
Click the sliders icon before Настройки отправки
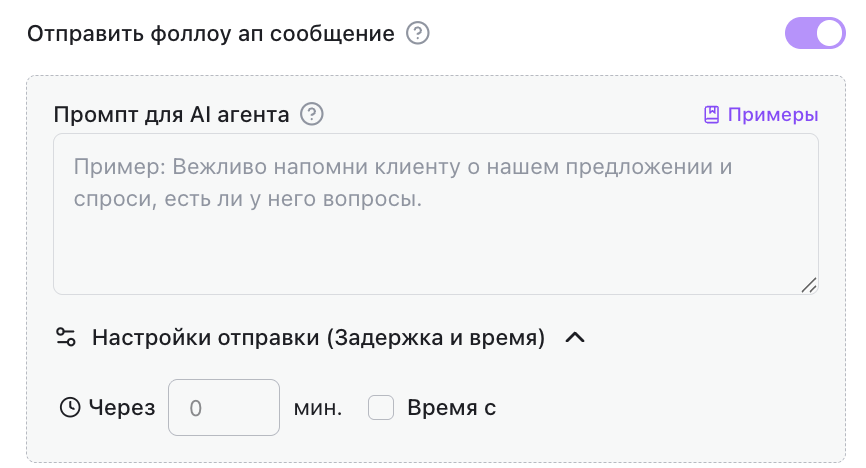pyautogui.click(x=66, y=337)
